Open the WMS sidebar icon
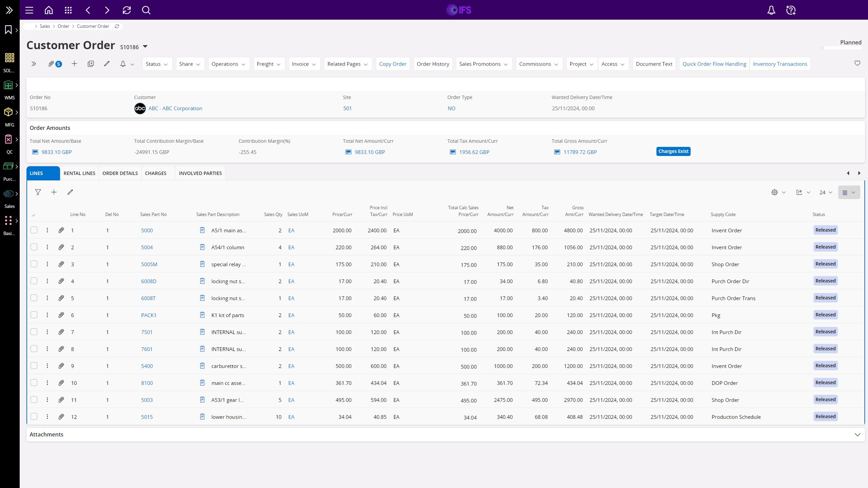 pos(8,85)
